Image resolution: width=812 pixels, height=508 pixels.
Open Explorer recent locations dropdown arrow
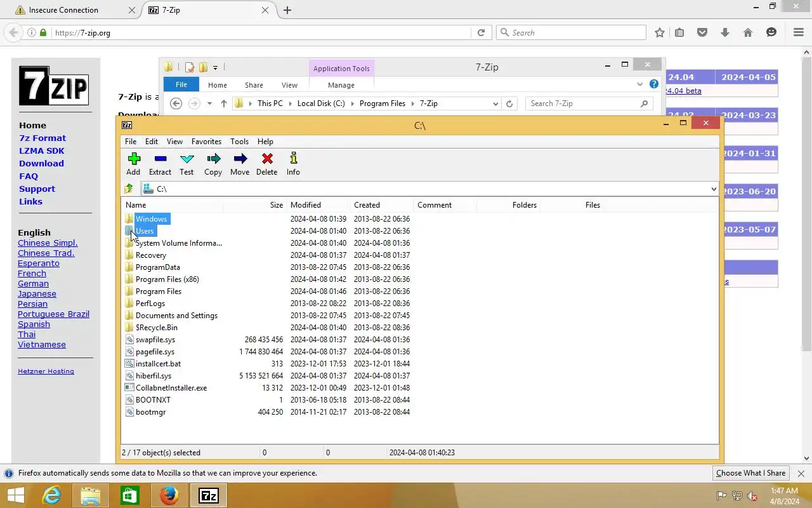coord(209,104)
